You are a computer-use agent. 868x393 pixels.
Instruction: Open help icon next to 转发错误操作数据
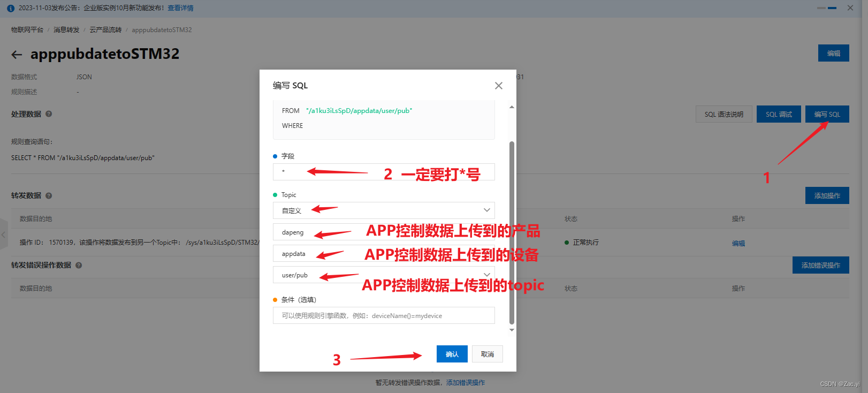coord(79,265)
